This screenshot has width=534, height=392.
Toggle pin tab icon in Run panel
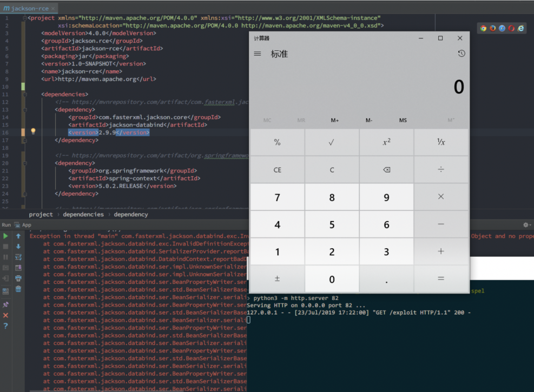[6, 304]
